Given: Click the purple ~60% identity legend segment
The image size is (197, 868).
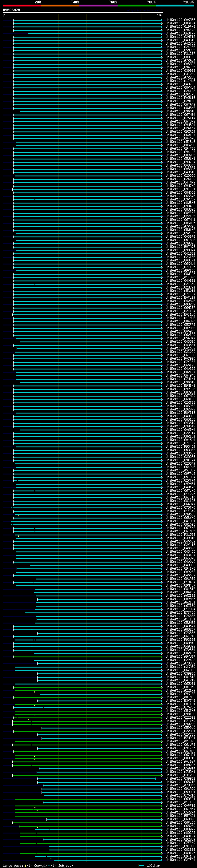Looking at the screenshot, I should pyautogui.click(x=98, y=6).
